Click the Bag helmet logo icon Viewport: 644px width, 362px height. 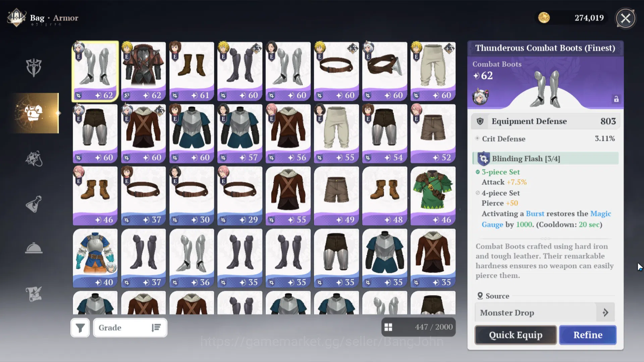point(16,17)
